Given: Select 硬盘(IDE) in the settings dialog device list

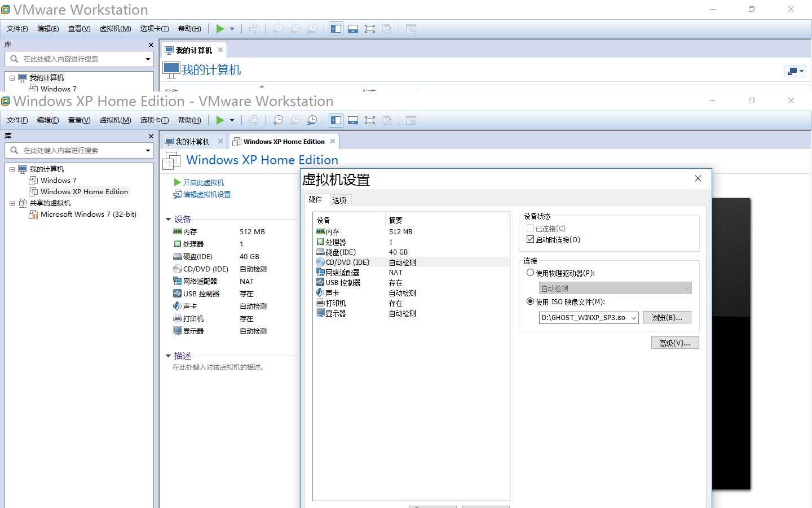Looking at the screenshot, I should point(411,252).
